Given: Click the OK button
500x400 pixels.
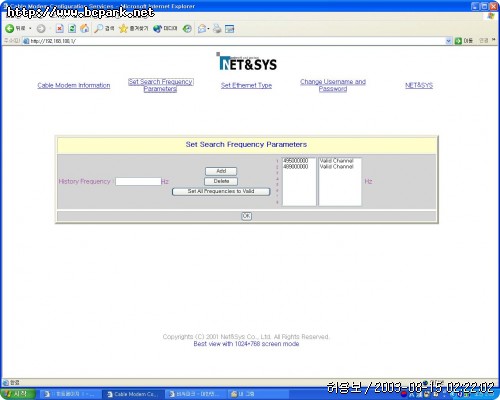Looking at the screenshot, I should 246,216.
